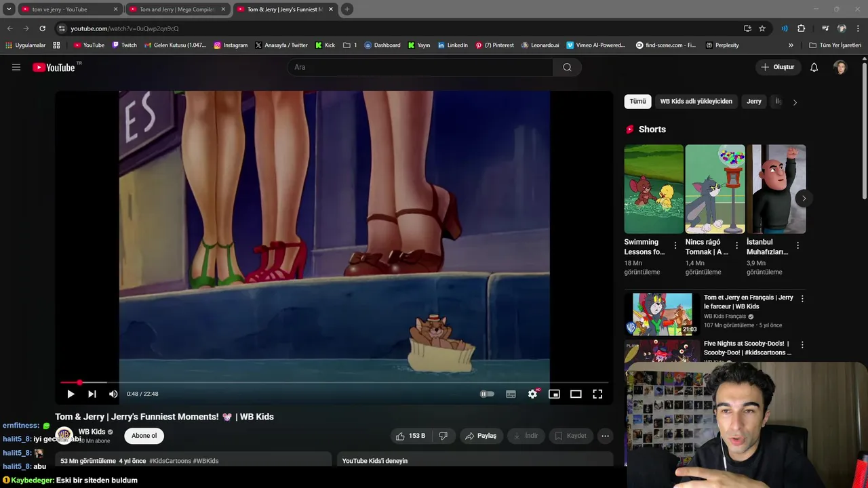This screenshot has width=868, height=488.
Task: Enter full screen mode
Action: pyautogui.click(x=597, y=394)
